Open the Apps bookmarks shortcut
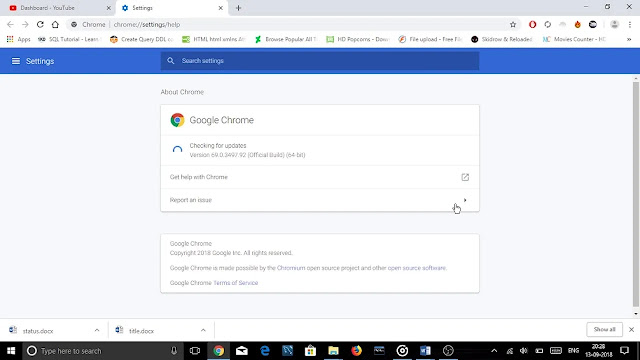Viewport: 640px width, 360px height. coord(18,39)
